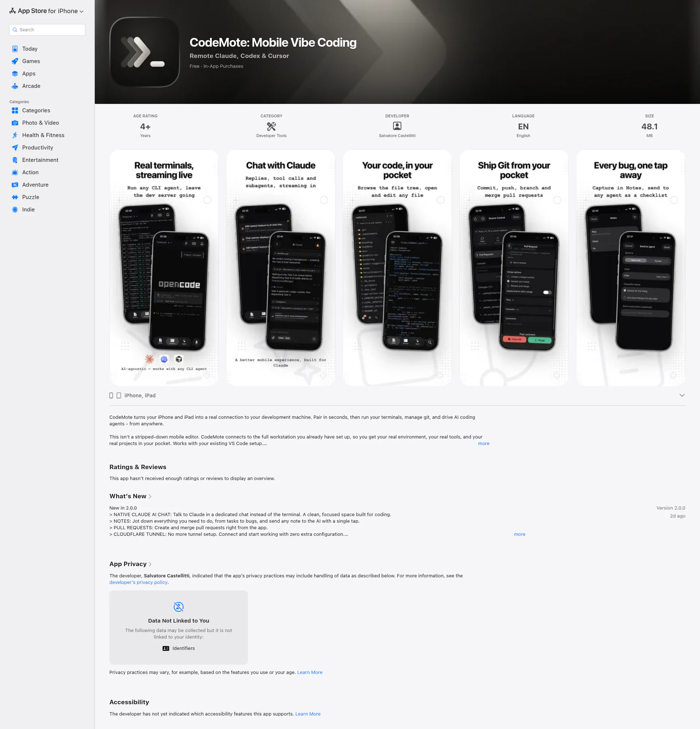Open 'Ship Git from your pocket' screenshot
The width and height of the screenshot is (700, 729).
click(x=514, y=268)
